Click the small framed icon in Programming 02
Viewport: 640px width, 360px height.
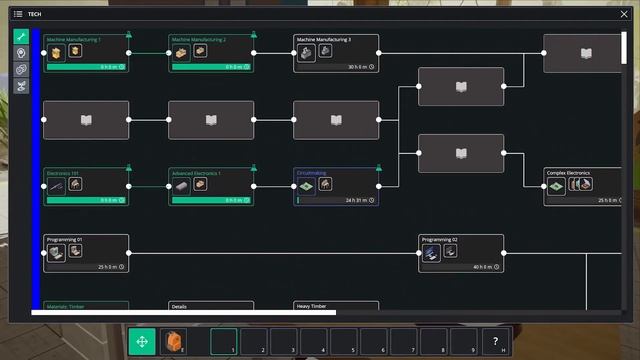pos(450,251)
